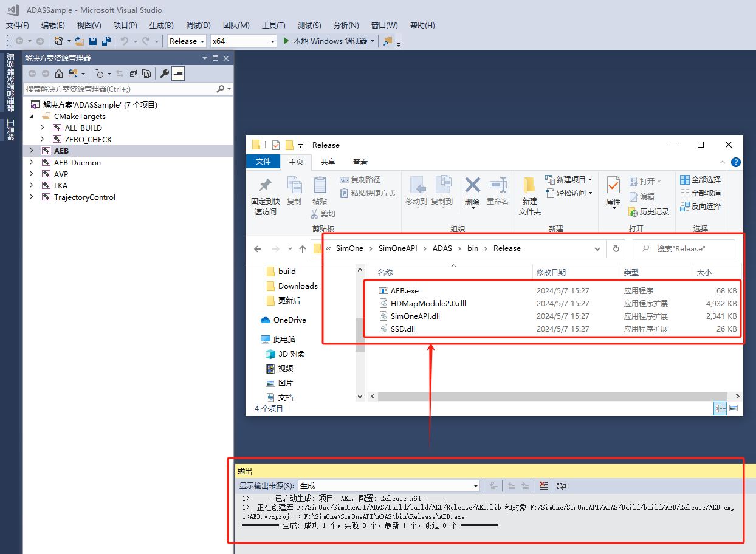Screen dimensions: 756x554
Task: Open the 工具(T) tools menu
Action: 273,26
